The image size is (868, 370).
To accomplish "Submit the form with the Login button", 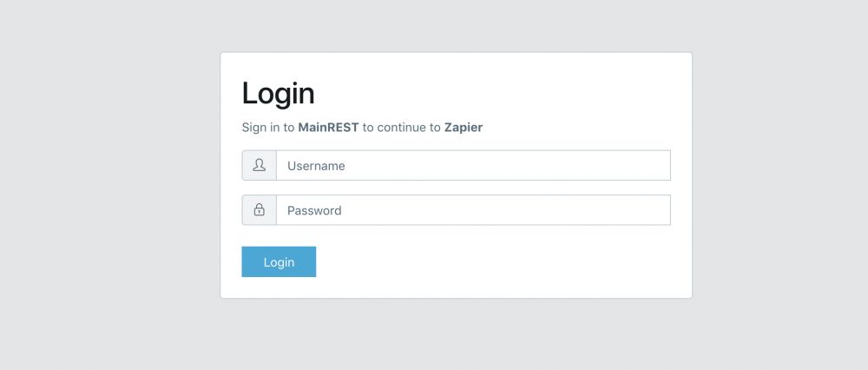I will (279, 261).
